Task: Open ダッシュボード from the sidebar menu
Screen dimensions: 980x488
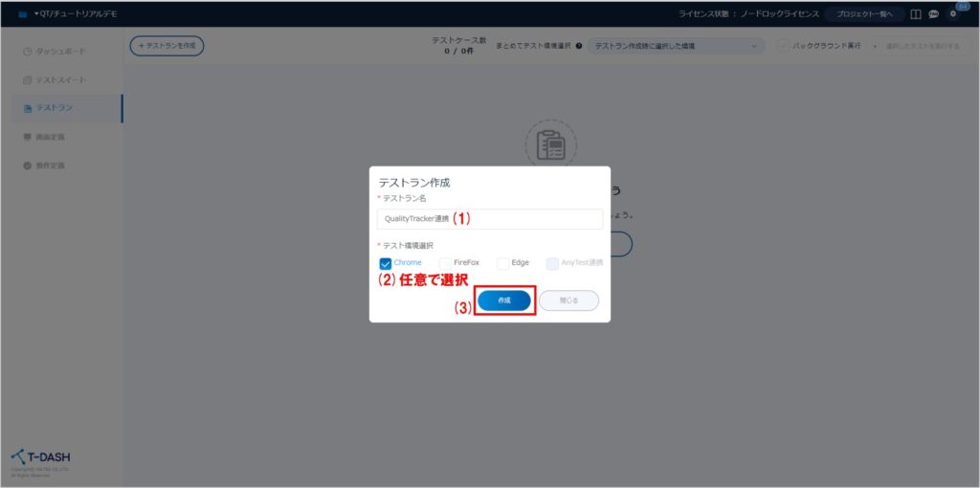Action: [x=60, y=51]
